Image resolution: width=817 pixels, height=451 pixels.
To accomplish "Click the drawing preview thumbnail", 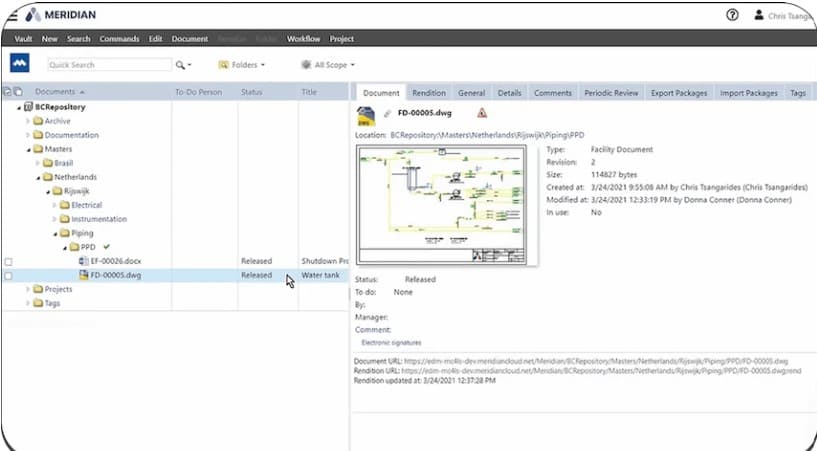I will point(446,205).
